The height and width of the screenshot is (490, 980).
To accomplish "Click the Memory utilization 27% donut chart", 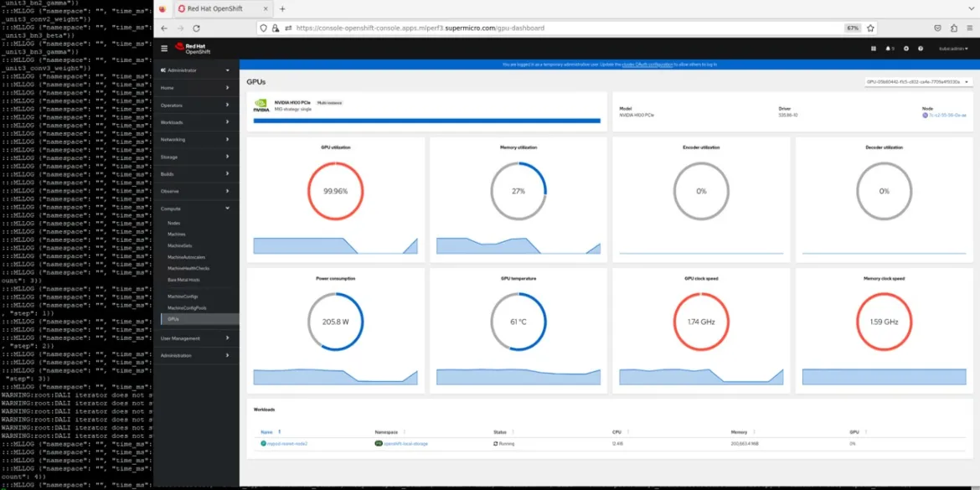I will (x=518, y=191).
